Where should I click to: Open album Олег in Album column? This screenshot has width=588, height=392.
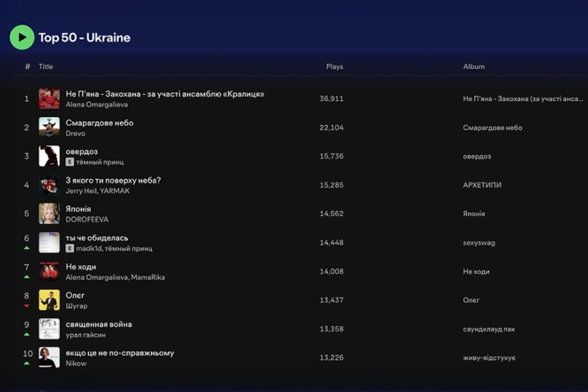pyautogui.click(x=471, y=300)
